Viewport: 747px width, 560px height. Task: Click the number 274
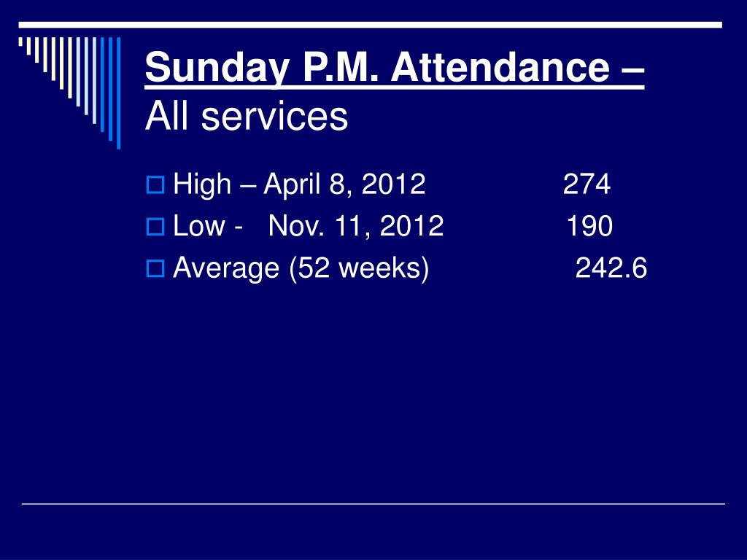(587, 184)
